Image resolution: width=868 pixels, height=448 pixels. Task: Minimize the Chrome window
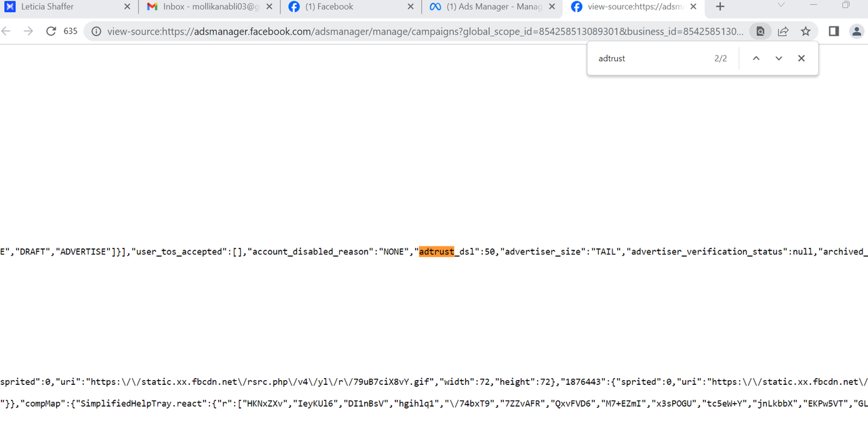coord(814,5)
